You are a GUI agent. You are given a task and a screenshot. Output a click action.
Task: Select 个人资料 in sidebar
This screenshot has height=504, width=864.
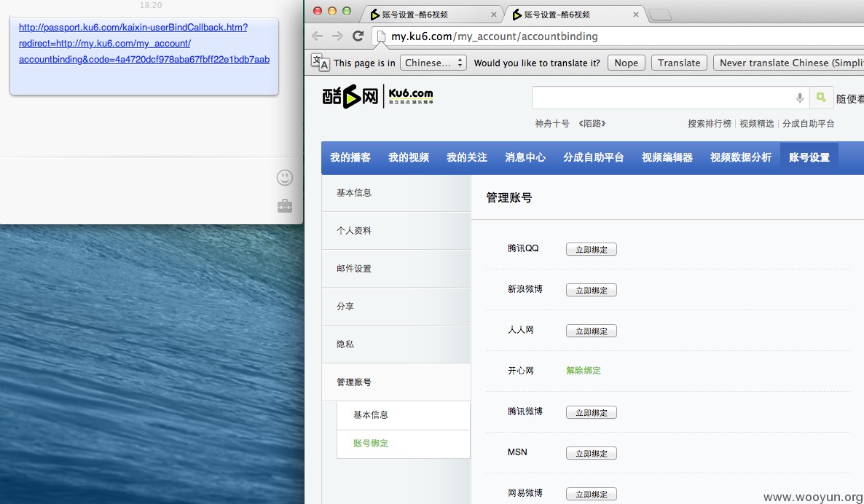[396, 231]
